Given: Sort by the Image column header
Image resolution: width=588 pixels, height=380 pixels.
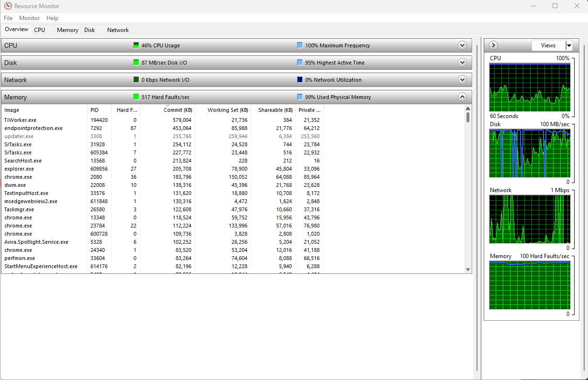Looking at the screenshot, I should [44, 110].
